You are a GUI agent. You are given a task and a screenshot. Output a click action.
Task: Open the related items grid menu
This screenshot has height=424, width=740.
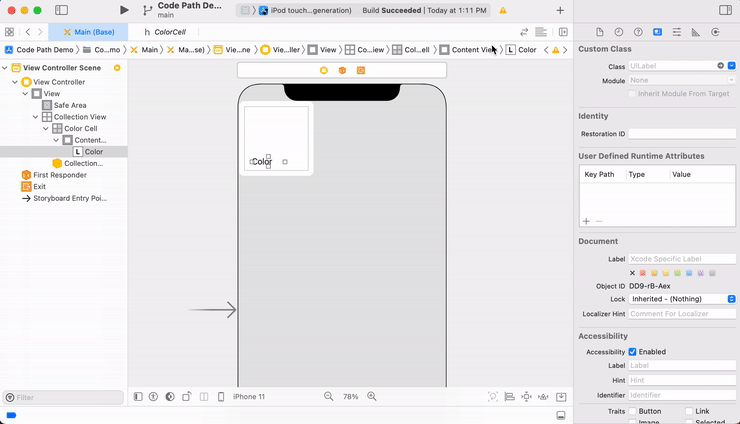click(9, 32)
